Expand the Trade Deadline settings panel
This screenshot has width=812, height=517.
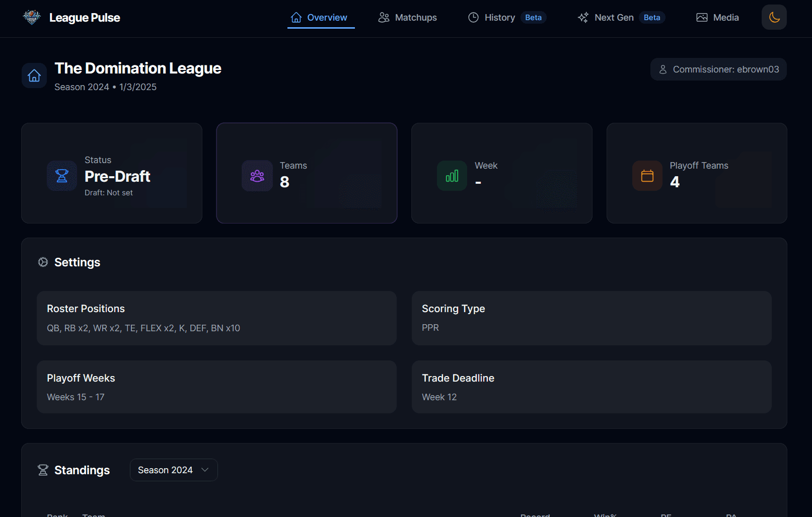coord(592,387)
